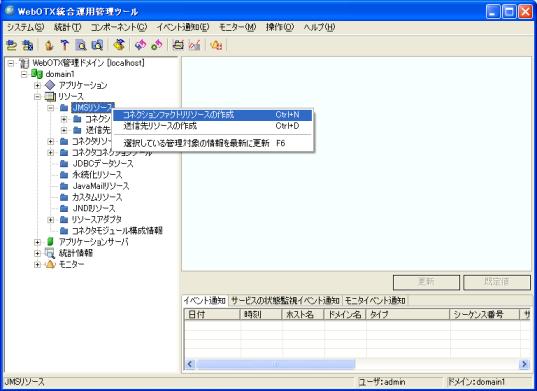Click the folder icon of JavaMailリソース
Image resolution: width=537 pixels, height=391 pixels.
[64, 186]
